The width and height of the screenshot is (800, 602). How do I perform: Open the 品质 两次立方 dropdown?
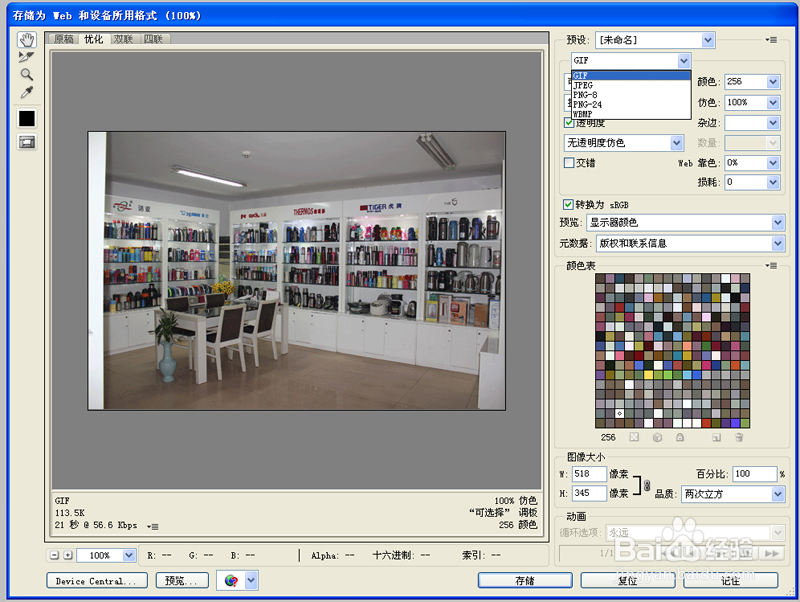pos(778,494)
